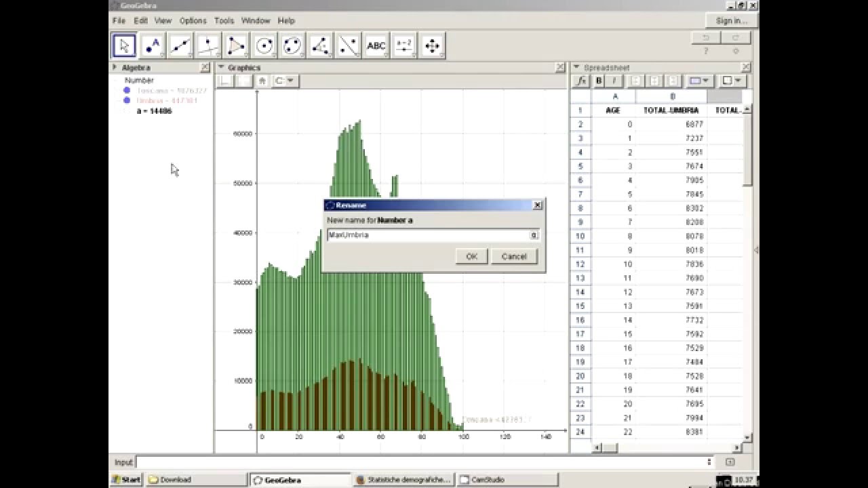The width and height of the screenshot is (868, 488).
Task: Toggle axes display in Graphics style bar
Action: 224,81
